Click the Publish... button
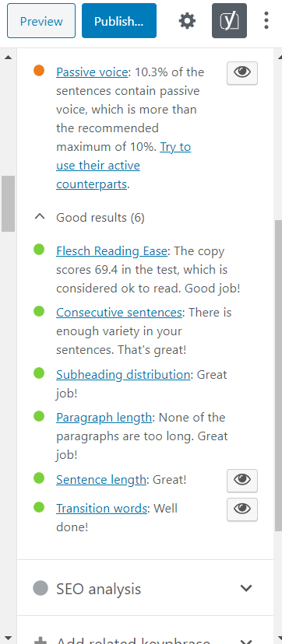 119,20
